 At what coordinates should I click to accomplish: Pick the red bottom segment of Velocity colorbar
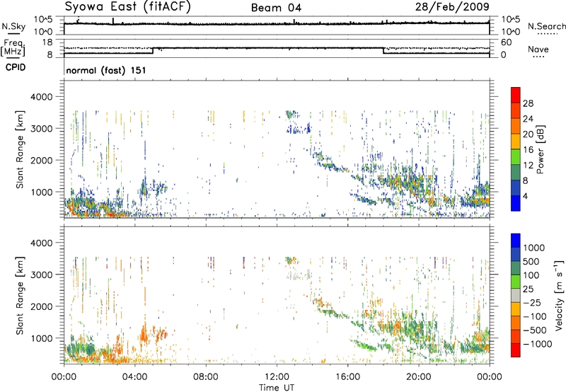click(516, 350)
